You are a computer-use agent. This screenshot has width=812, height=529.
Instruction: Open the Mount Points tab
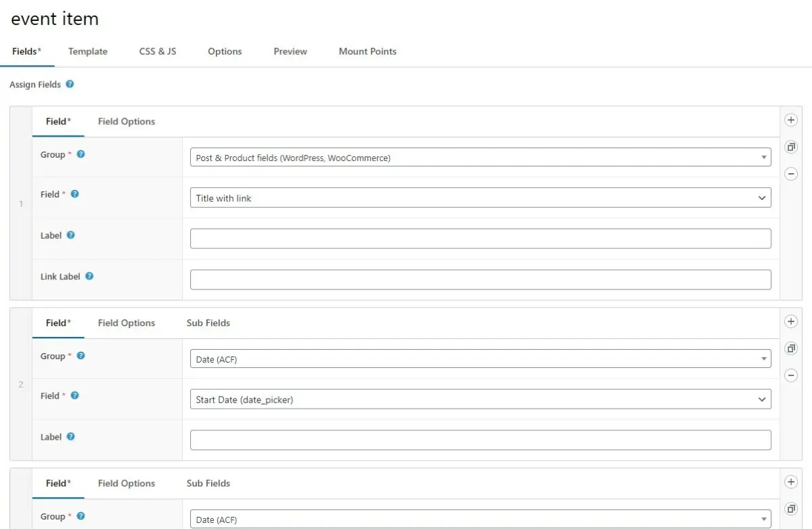(367, 51)
